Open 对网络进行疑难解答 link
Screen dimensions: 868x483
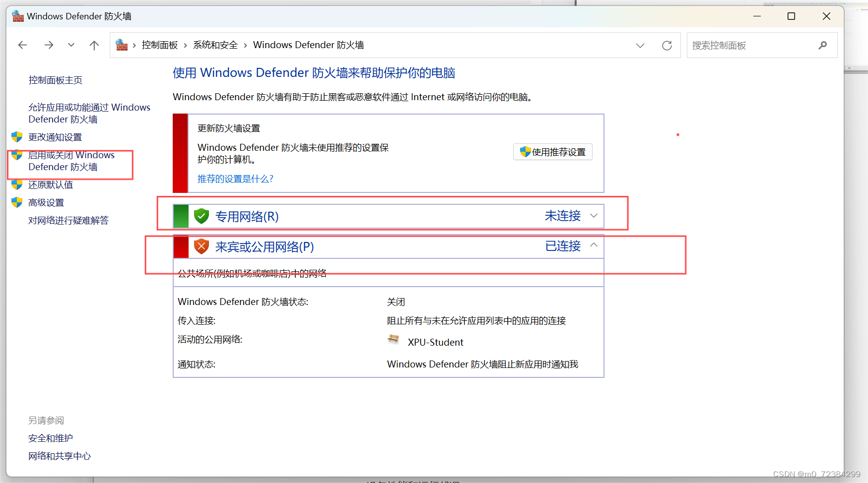68,221
